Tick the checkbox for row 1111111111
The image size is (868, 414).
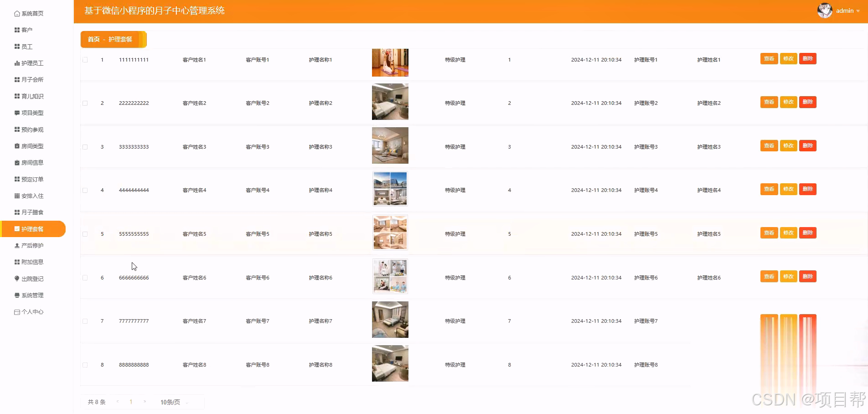(85, 60)
